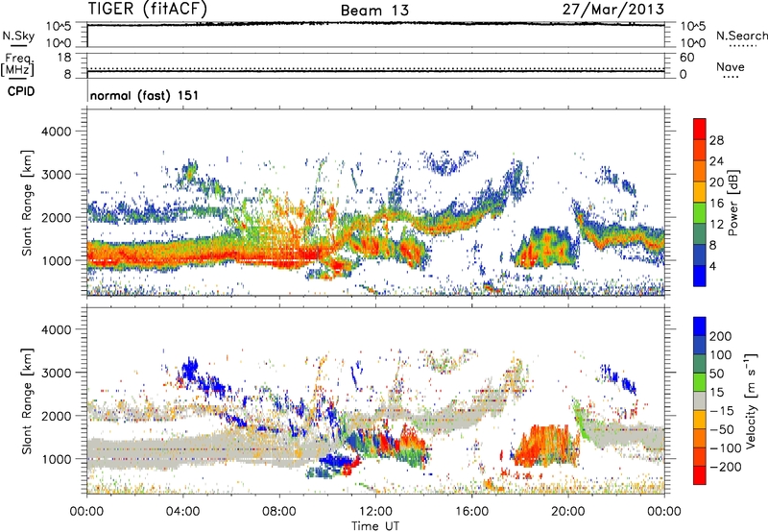
Task: Click the dotted line sample under 'N.Search'
Action: pyautogui.click(x=743, y=46)
